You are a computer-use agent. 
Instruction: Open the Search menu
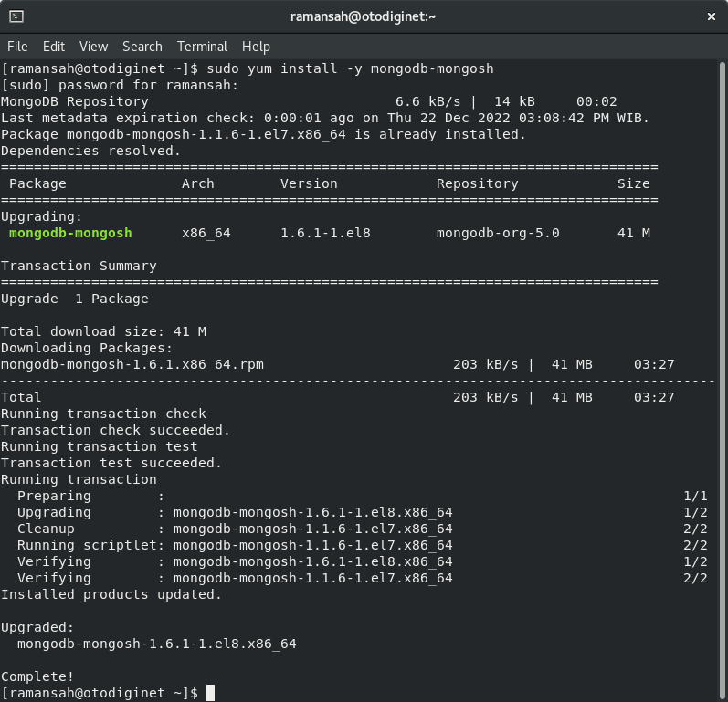(142, 47)
